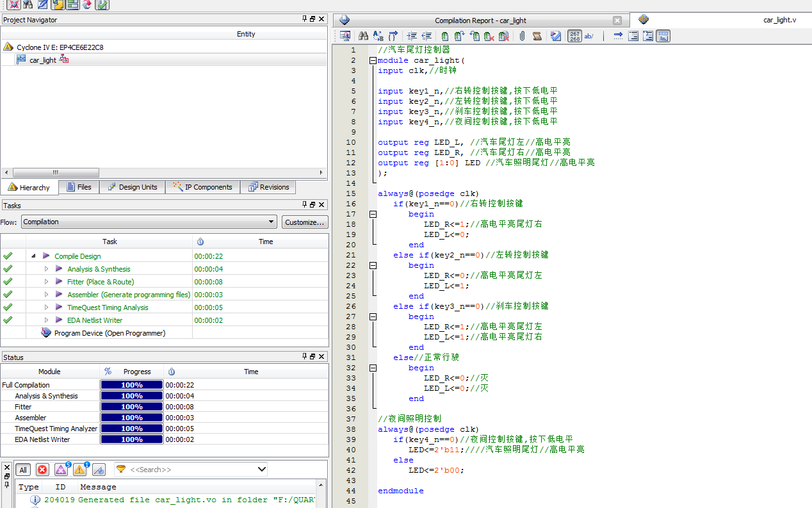Toggle line numbers display 267/268 icon
This screenshot has height=508, width=812.
click(x=574, y=37)
